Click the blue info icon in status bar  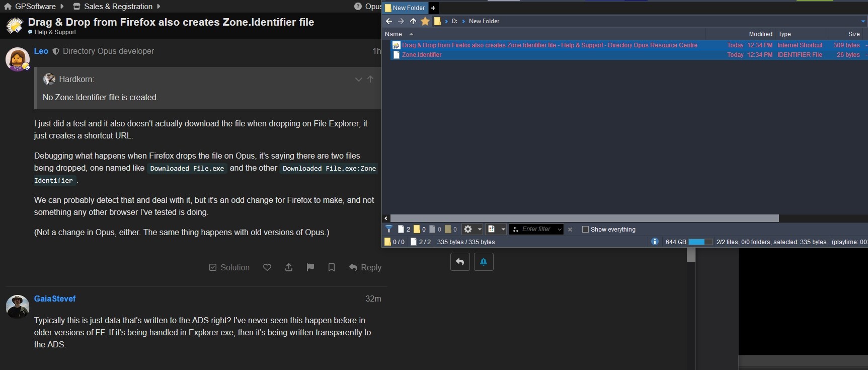coord(655,242)
